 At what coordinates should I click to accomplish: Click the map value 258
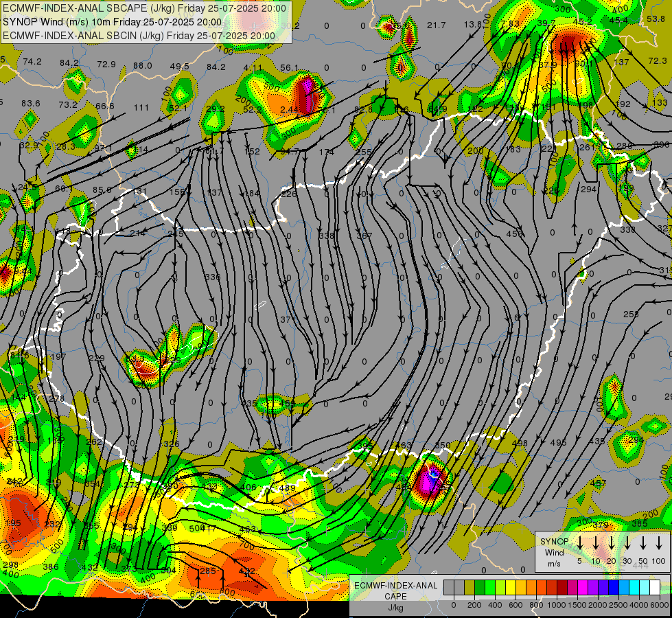coord(631,314)
